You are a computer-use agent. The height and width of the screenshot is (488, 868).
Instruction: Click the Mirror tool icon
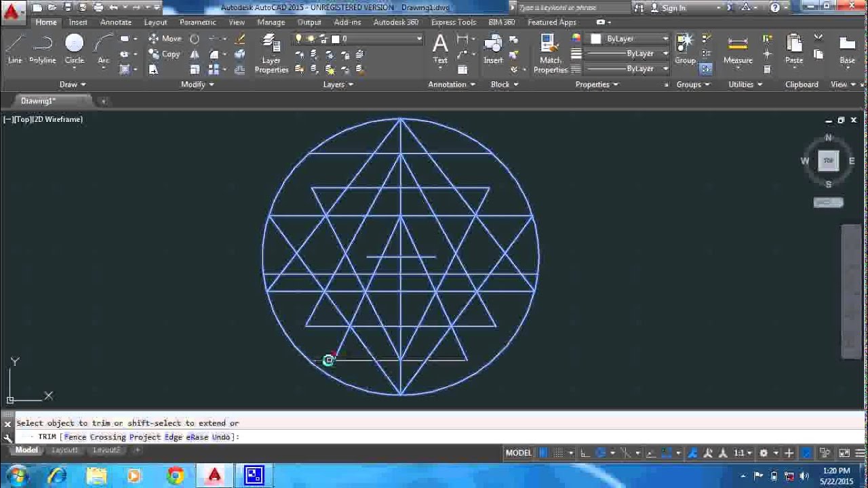tap(195, 54)
